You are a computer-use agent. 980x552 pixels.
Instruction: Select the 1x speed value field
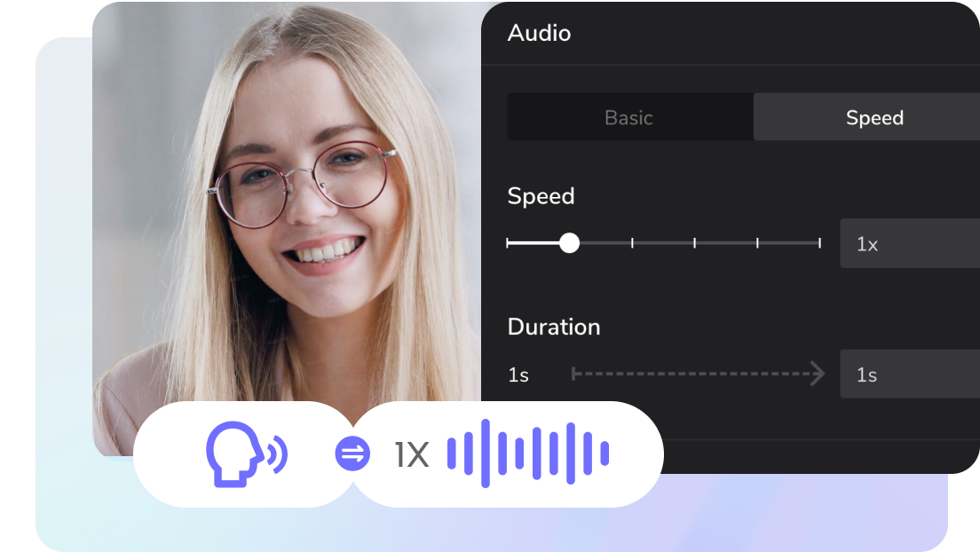909,243
